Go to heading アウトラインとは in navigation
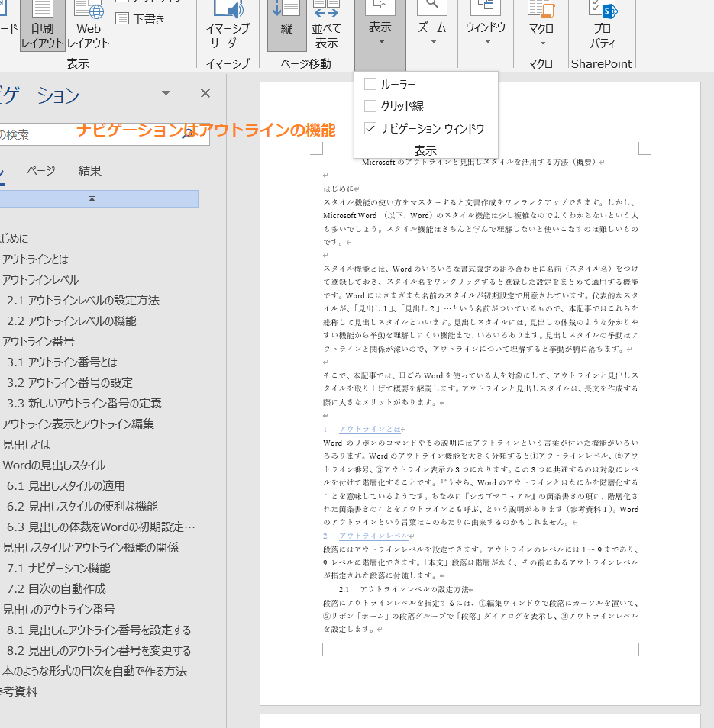This screenshot has height=728, width=714. [x=35, y=259]
